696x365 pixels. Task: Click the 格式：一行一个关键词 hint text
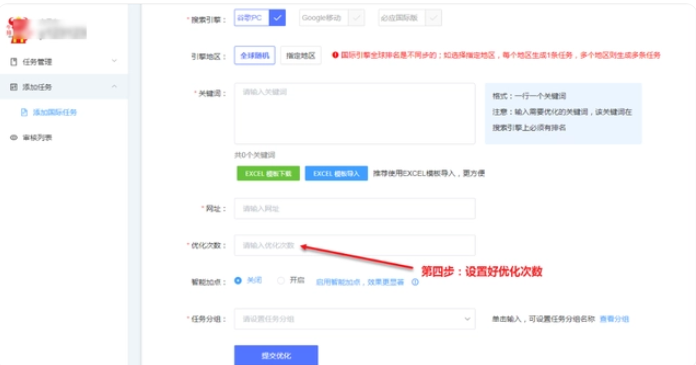[x=529, y=96]
